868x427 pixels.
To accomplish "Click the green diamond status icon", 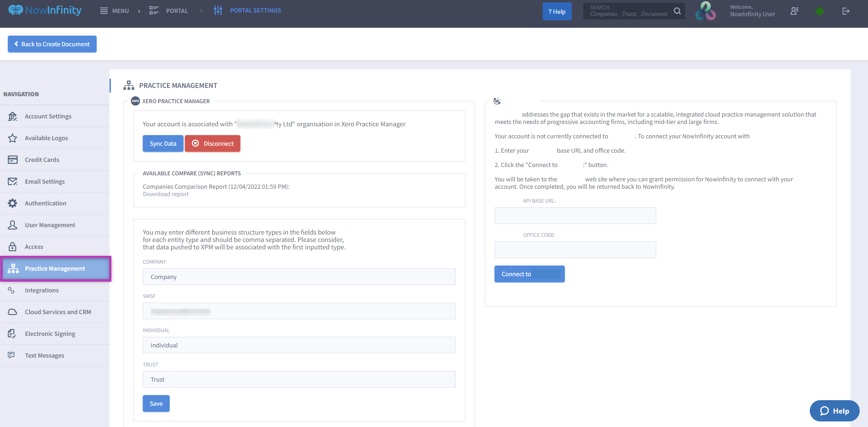I will point(820,11).
